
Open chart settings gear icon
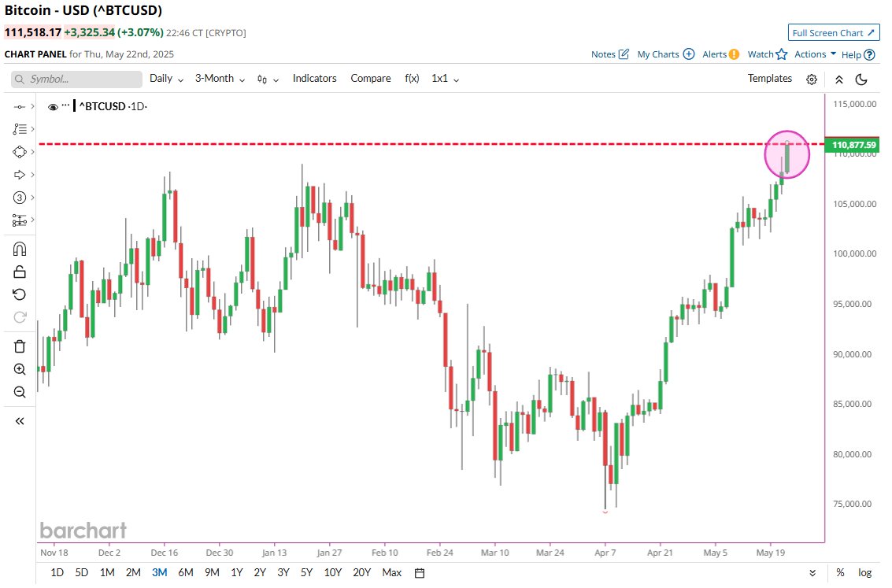click(x=812, y=79)
